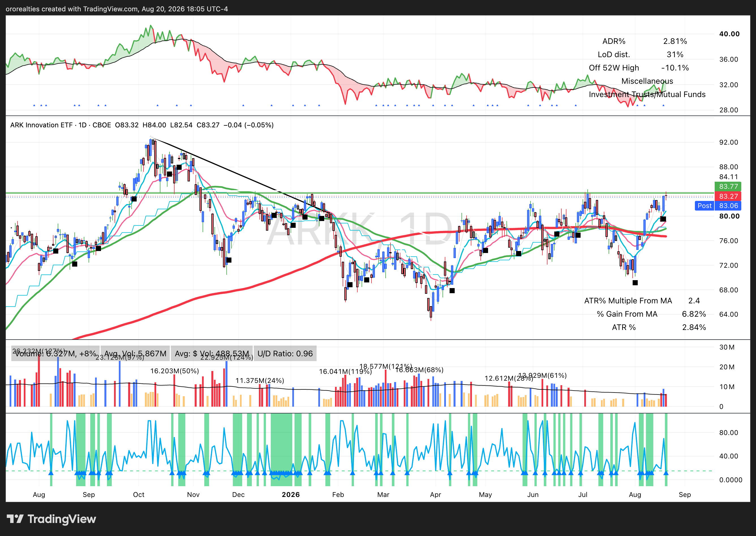Click the 32.00 label on the top pane axis
This screenshot has width=756, height=536.
729,85
